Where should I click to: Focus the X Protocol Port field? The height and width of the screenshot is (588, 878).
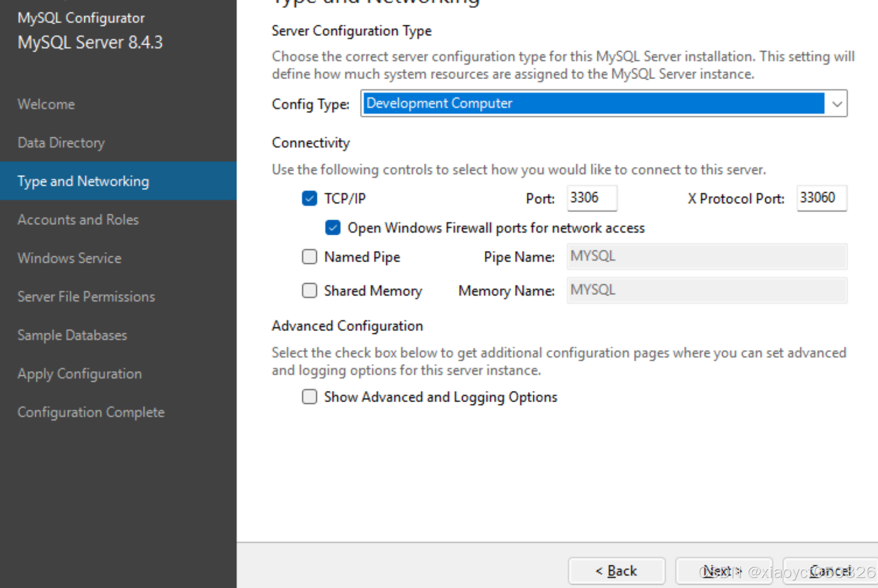(822, 198)
